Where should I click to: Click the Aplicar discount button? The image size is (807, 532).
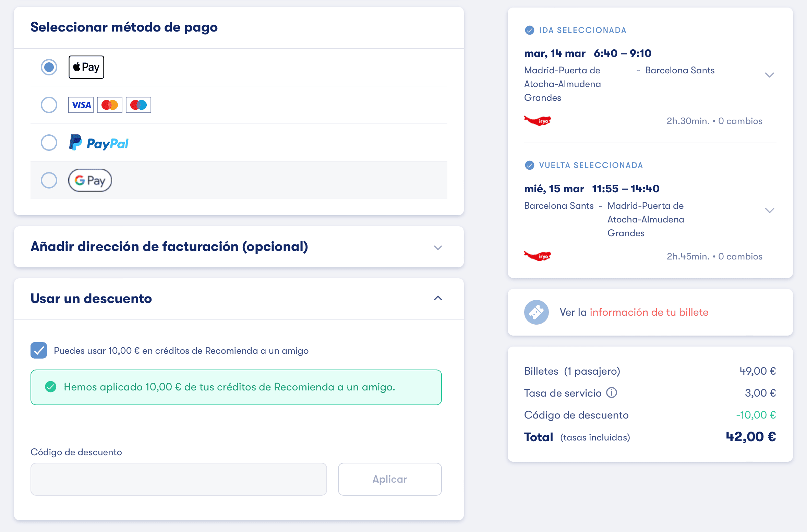pos(390,479)
